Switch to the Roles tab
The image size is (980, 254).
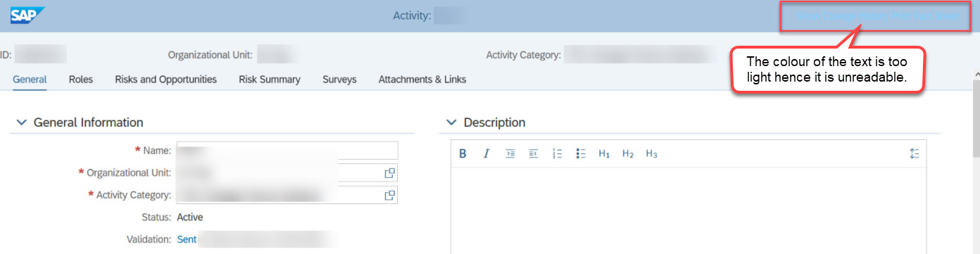[x=81, y=80]
